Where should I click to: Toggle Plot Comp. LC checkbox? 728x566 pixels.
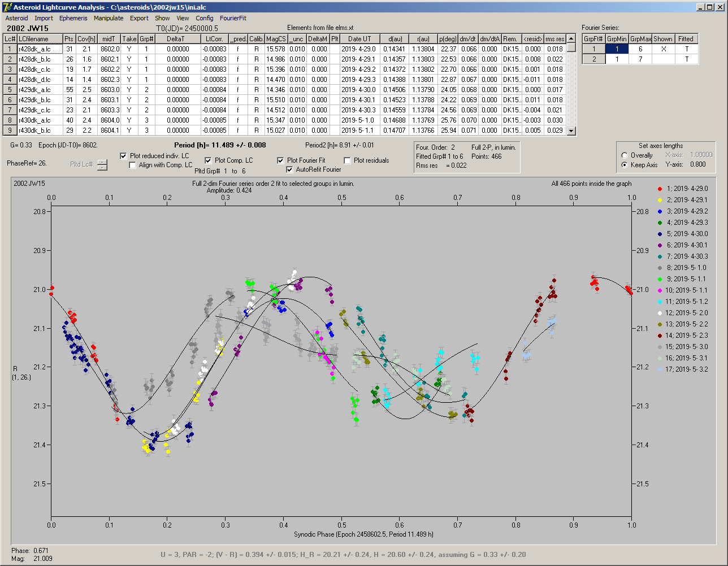[x=208, y=160]
